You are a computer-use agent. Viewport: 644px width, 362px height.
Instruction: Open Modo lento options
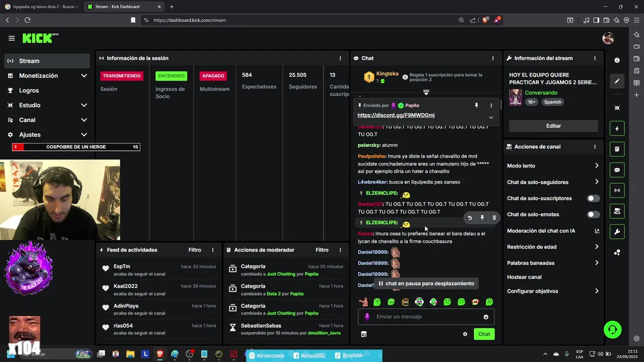[x=553, y=166]
